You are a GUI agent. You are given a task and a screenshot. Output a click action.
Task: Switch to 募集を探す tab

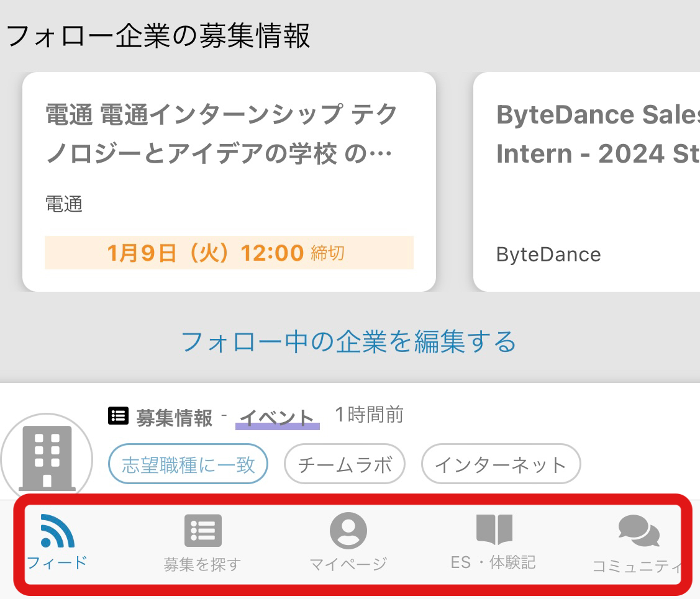(202, 543)
